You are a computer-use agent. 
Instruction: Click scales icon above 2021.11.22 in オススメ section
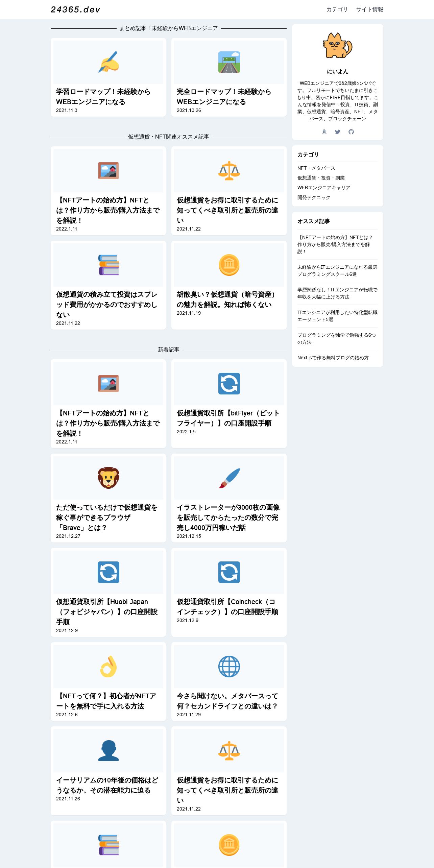pyautogui.click(x=229, y=171)
